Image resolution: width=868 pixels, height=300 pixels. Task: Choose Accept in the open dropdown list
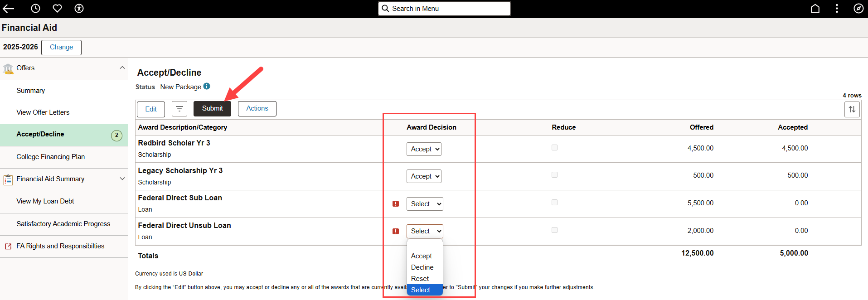[425, 256]
